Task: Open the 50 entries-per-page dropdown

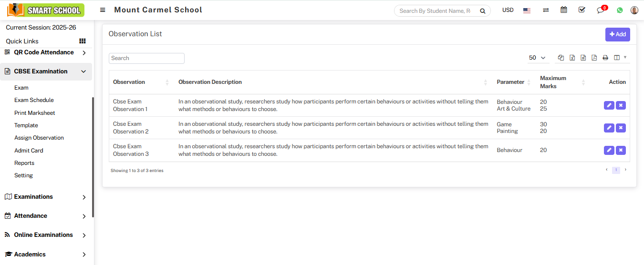Action: [537, 58]
